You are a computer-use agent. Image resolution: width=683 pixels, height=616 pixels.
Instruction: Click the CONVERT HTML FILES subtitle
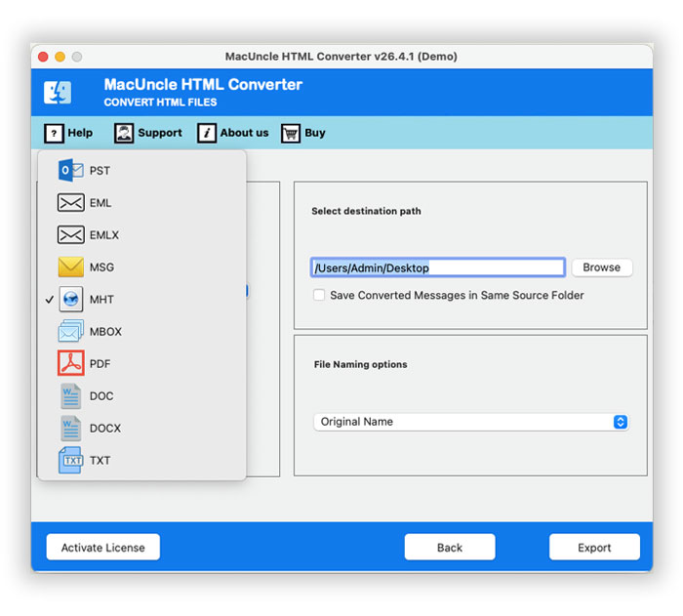click(x=160, y=103)
